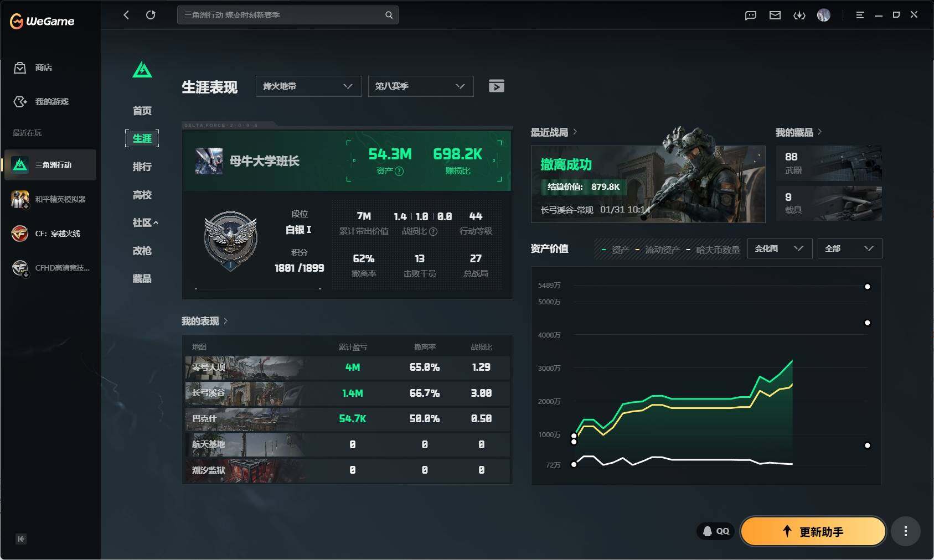Refresh the page with the reload icon

tap(151, 15)
